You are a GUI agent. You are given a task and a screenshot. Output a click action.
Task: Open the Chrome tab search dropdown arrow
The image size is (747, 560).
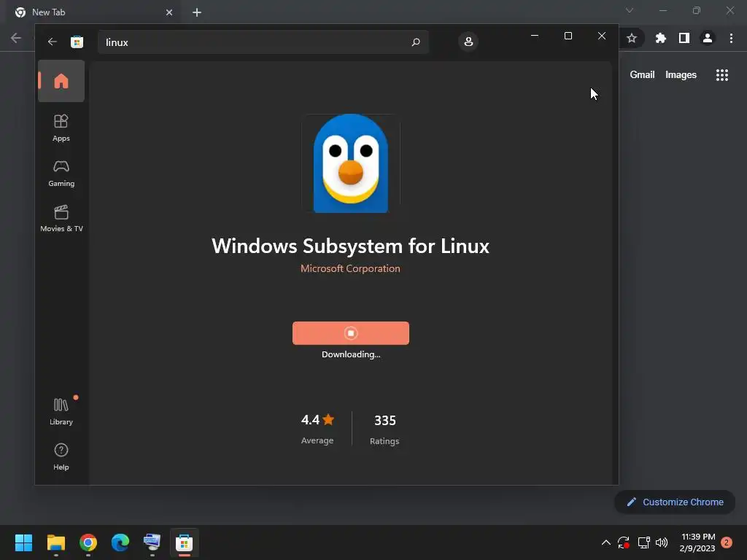(630, 10)
